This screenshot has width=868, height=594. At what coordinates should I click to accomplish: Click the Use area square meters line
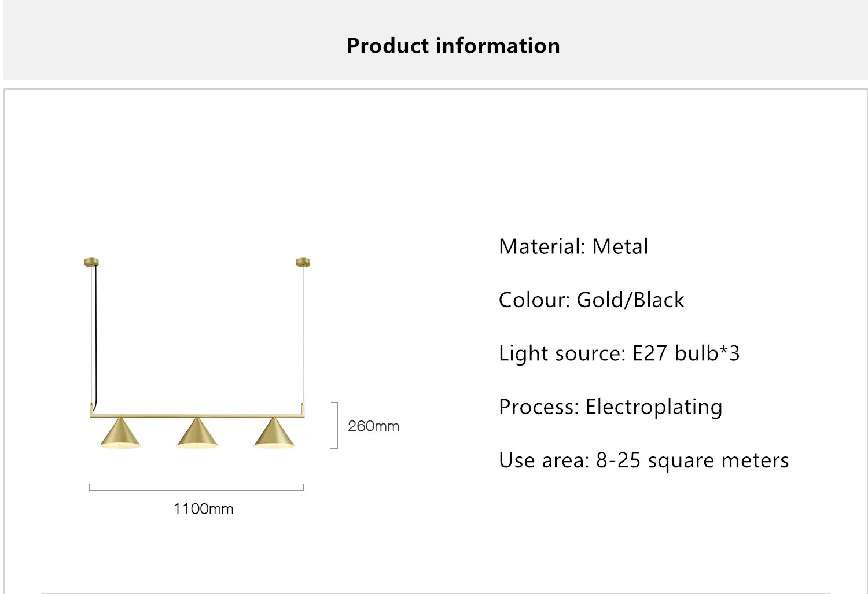644,460
